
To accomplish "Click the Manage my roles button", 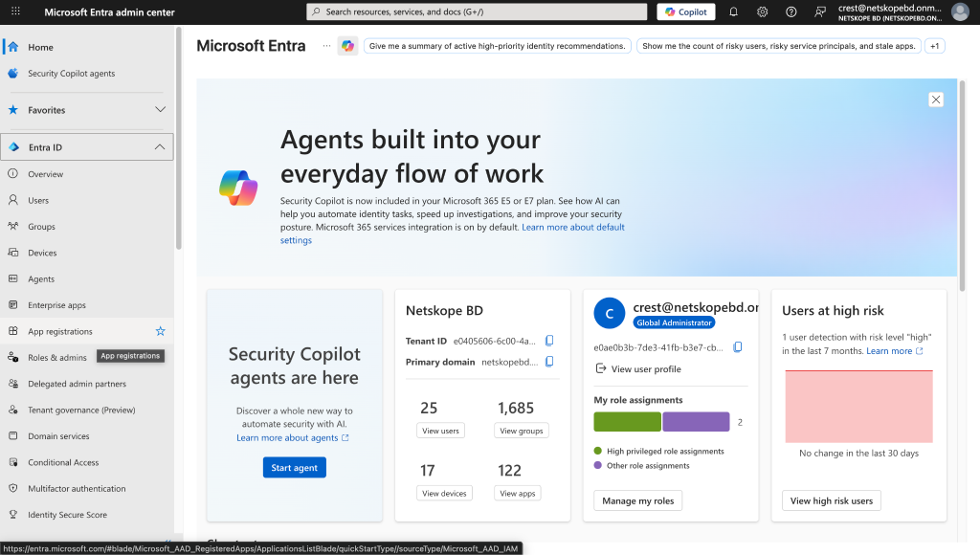I will click(x=638, y=500).
